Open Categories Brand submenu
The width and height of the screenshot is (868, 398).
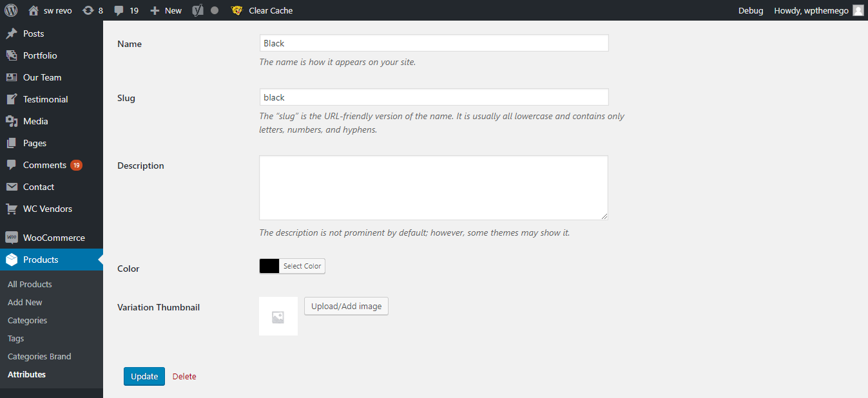(39, 356)
